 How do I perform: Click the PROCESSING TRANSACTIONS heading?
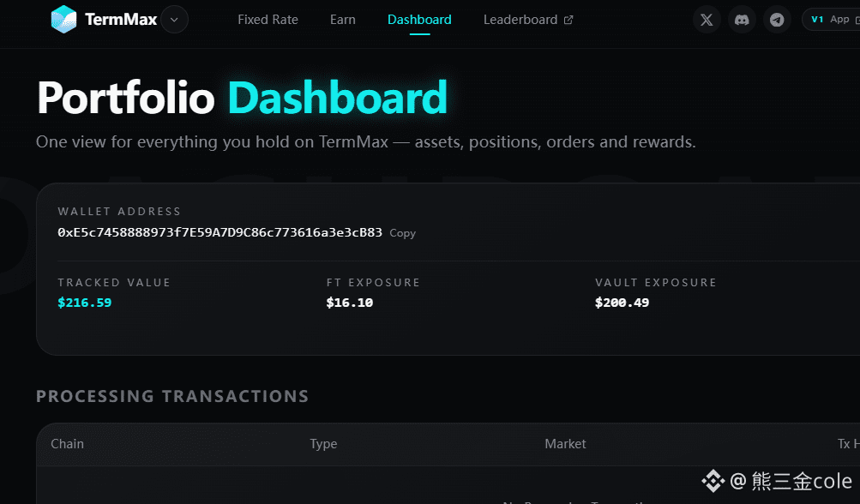tap(172, 397)
